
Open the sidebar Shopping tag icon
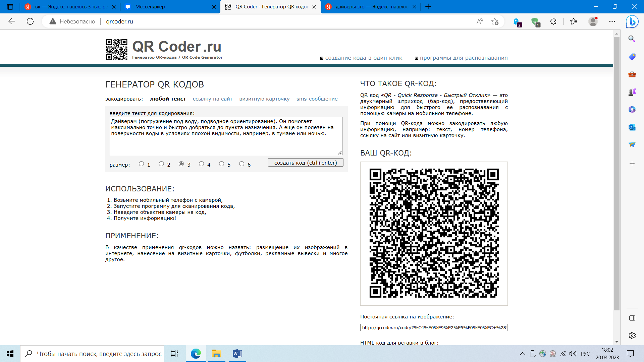[x=632, y=57]
